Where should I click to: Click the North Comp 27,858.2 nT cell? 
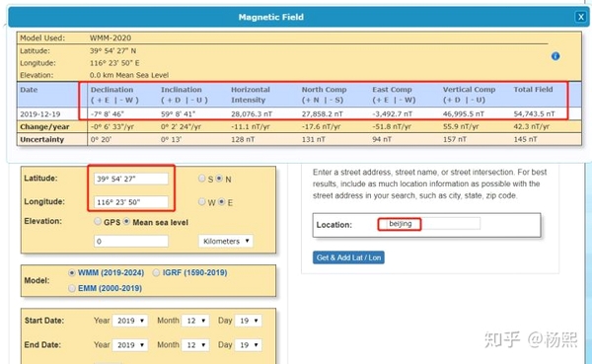pos(322,114)
